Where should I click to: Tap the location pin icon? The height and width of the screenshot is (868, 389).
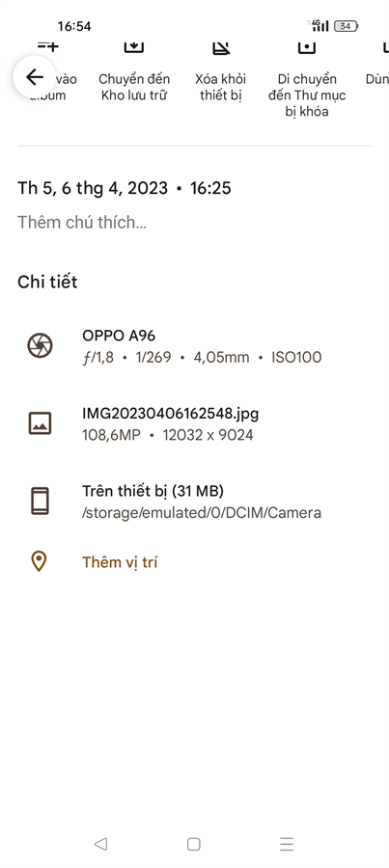(x=39, y=562)
